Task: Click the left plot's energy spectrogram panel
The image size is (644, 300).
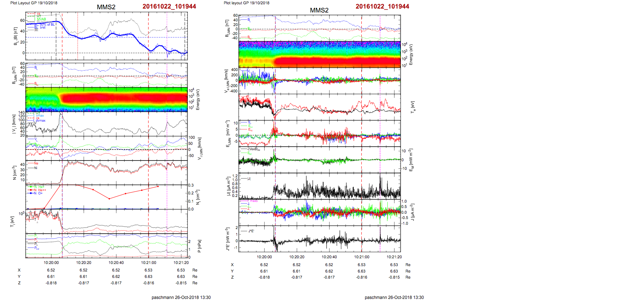Action: (x=106, y=99)
